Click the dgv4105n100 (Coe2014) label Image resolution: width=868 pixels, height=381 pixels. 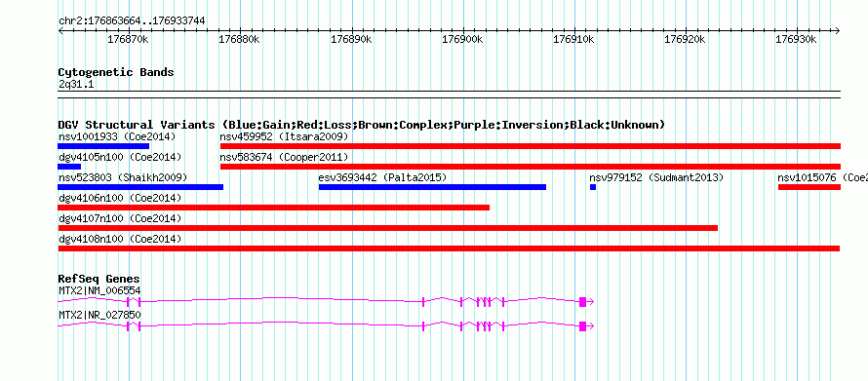pos(120,157)
